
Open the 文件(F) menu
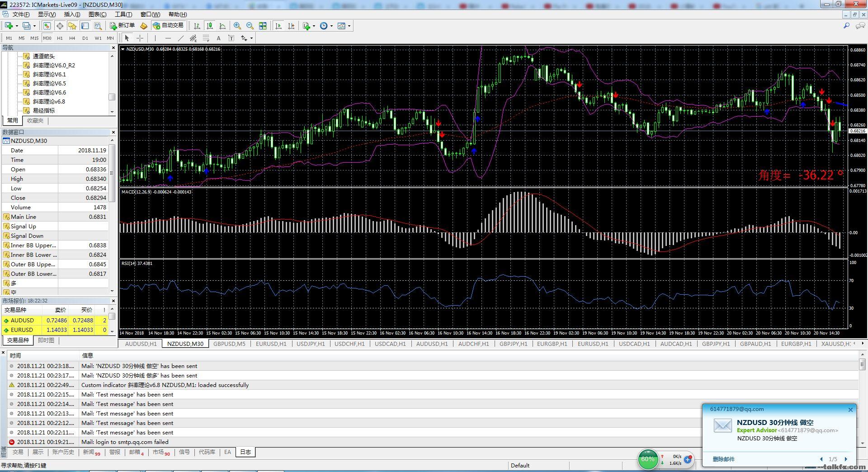(21, 14)
